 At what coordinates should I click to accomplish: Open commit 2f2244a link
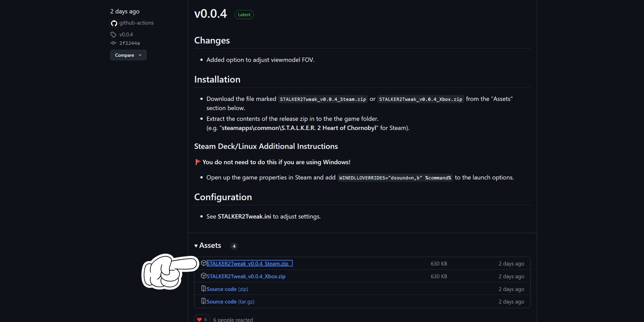pos(130,43)
